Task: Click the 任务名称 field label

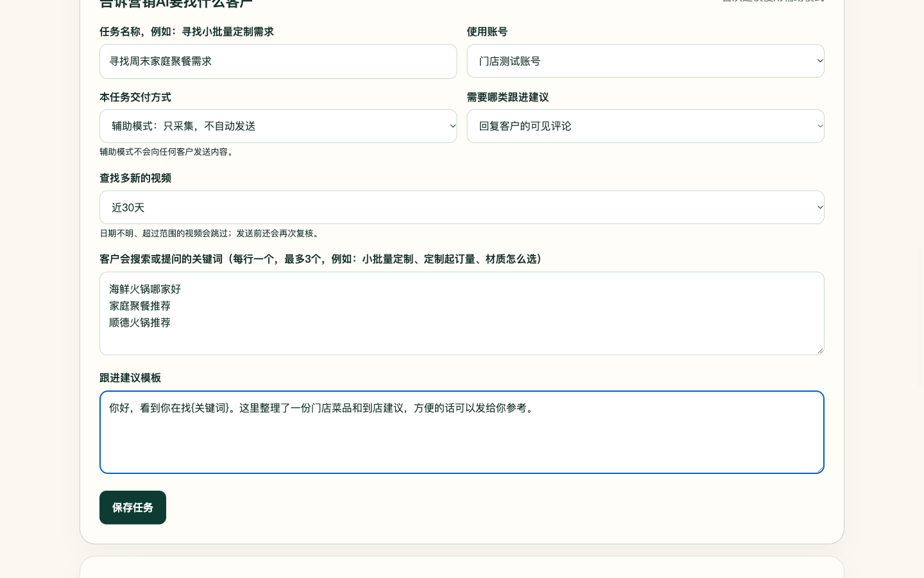Action: (187, 31)
